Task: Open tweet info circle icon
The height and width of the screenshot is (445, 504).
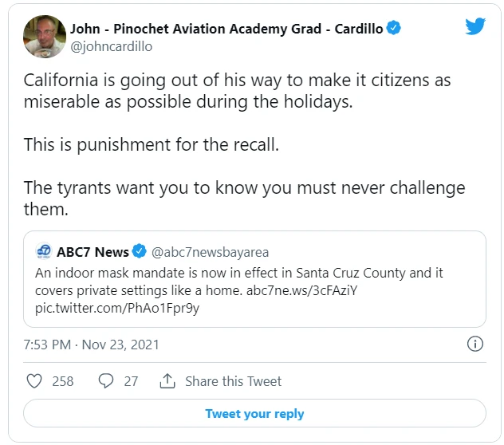Action: coord(474,345)
